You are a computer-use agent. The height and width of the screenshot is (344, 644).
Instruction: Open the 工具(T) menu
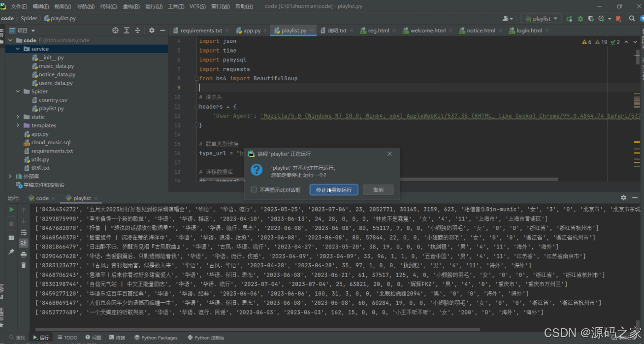coord(176,6)
